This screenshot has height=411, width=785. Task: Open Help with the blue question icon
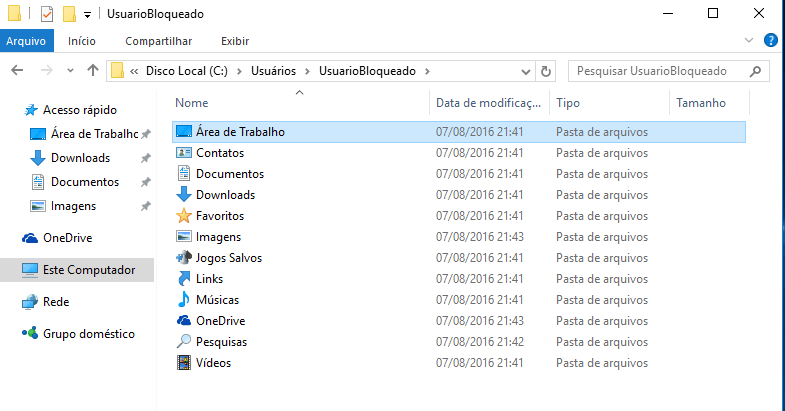click(x=770, y=40)
